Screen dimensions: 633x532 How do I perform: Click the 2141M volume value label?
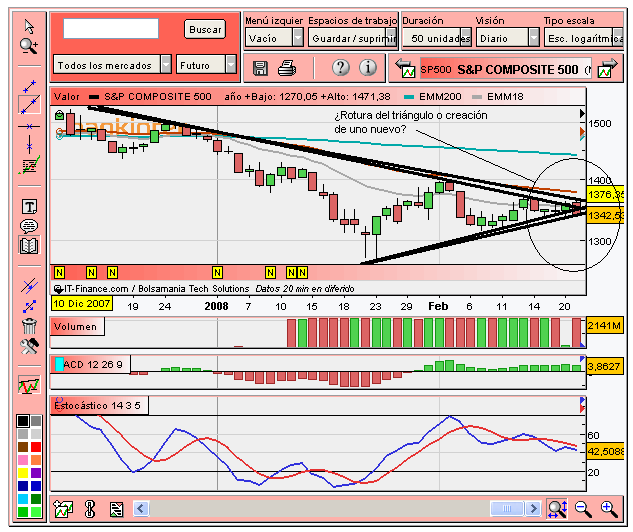click(605, 325)
